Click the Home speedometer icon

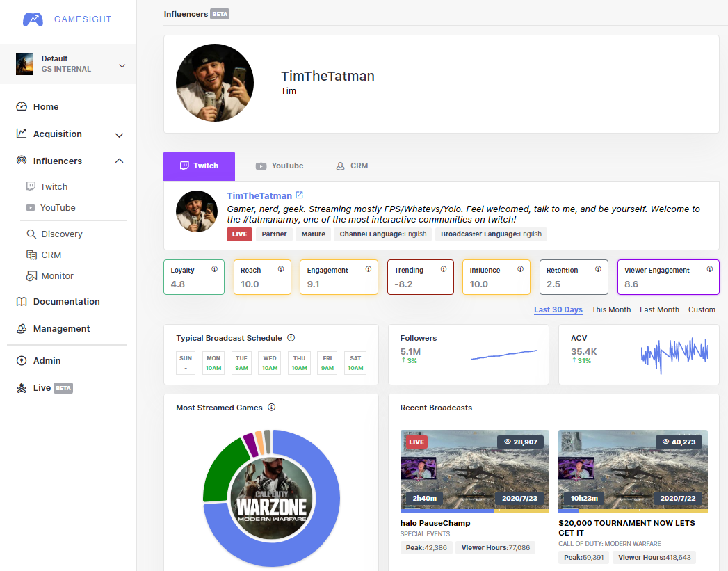pyautogui.click(x=22, y=106)
